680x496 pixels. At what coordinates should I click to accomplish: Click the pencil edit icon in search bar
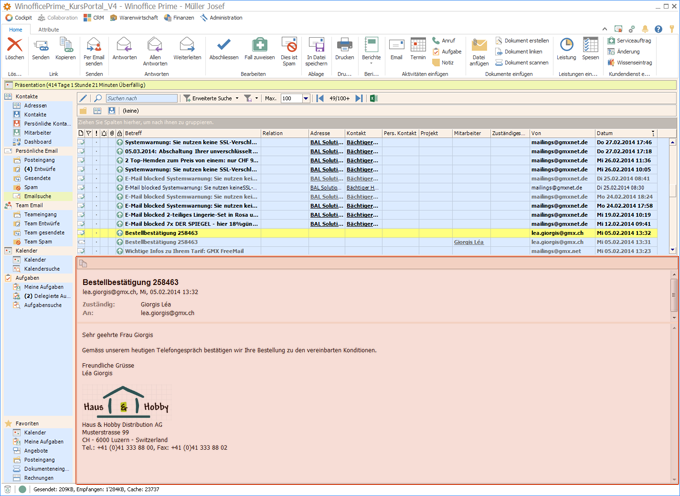coord(83,98)
